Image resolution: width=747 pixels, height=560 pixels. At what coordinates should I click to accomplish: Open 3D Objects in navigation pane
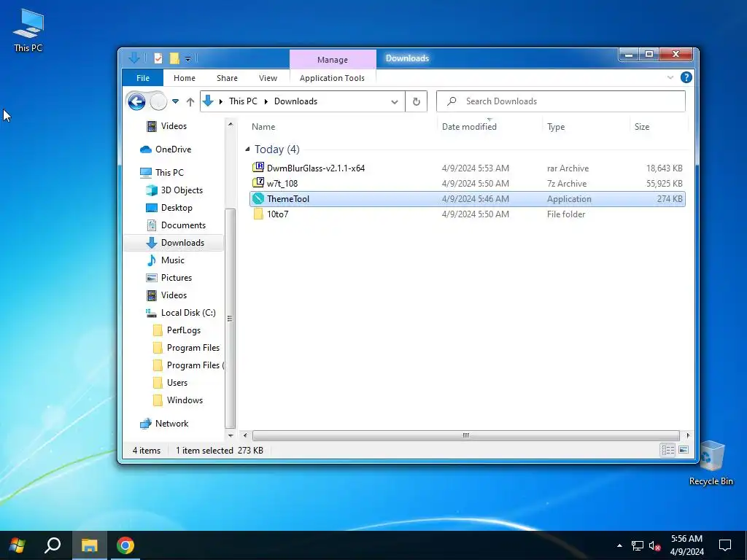point(182,190)
